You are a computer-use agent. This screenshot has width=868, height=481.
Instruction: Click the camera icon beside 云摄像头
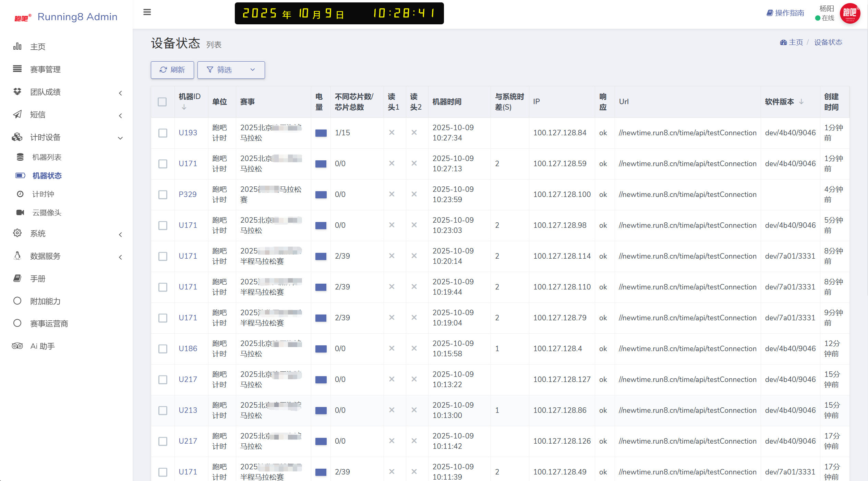pos(20,212)
